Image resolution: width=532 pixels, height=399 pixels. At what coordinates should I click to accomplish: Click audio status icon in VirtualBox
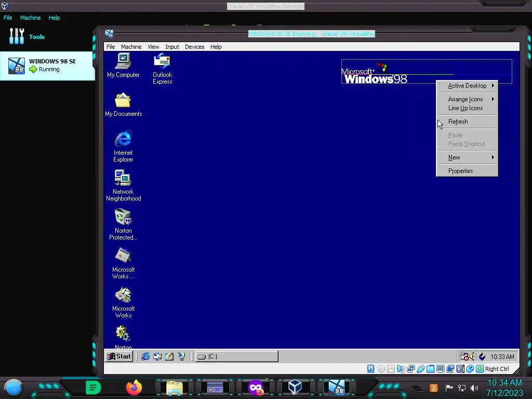point(401,369)
